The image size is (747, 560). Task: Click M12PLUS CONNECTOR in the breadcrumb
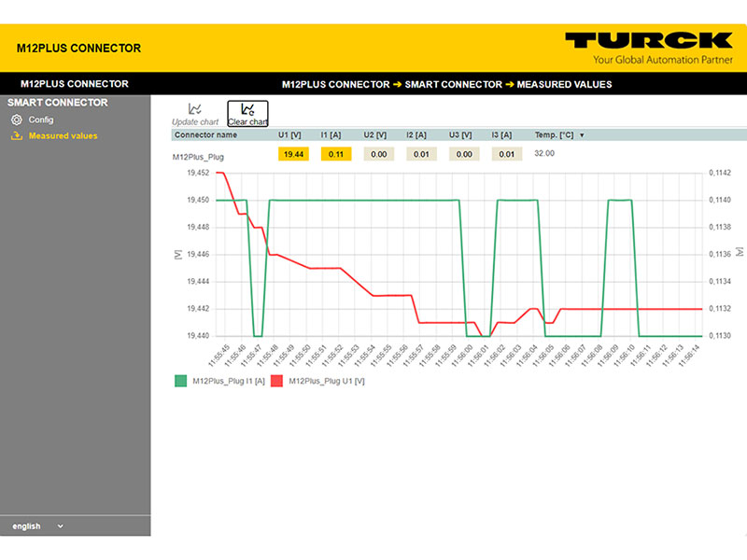click(x=335, y=85)
